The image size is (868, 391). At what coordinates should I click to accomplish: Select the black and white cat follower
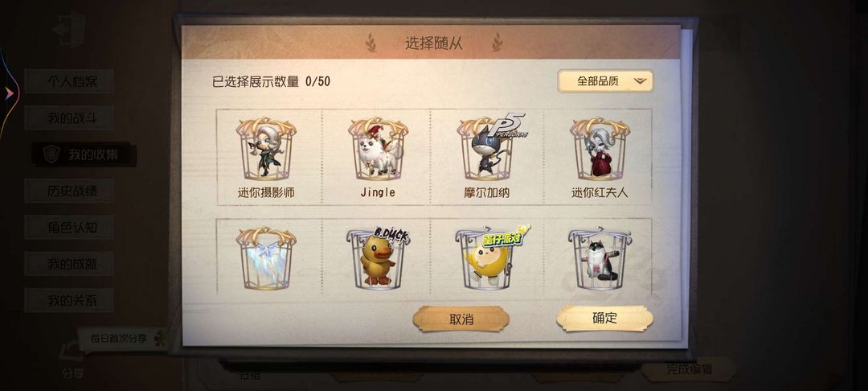point(600,257)
